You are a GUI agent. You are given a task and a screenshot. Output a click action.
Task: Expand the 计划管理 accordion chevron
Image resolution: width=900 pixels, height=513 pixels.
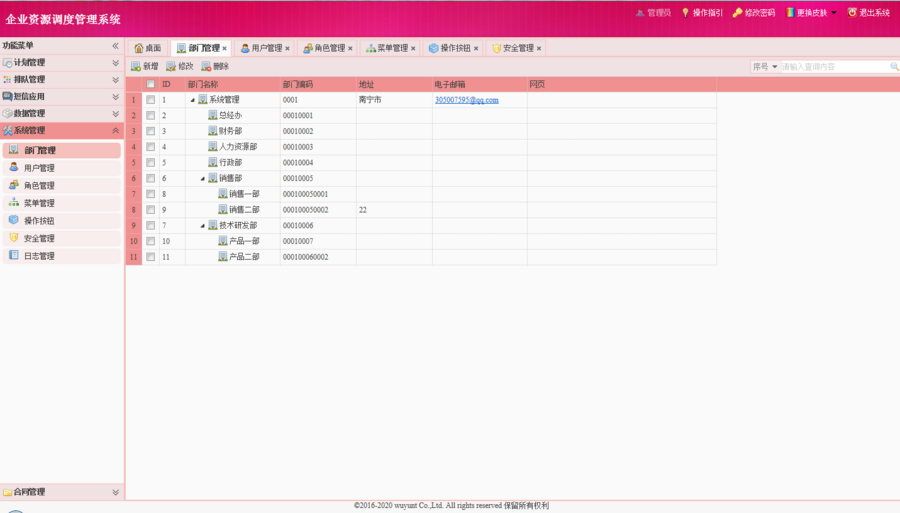pos(115,63)
